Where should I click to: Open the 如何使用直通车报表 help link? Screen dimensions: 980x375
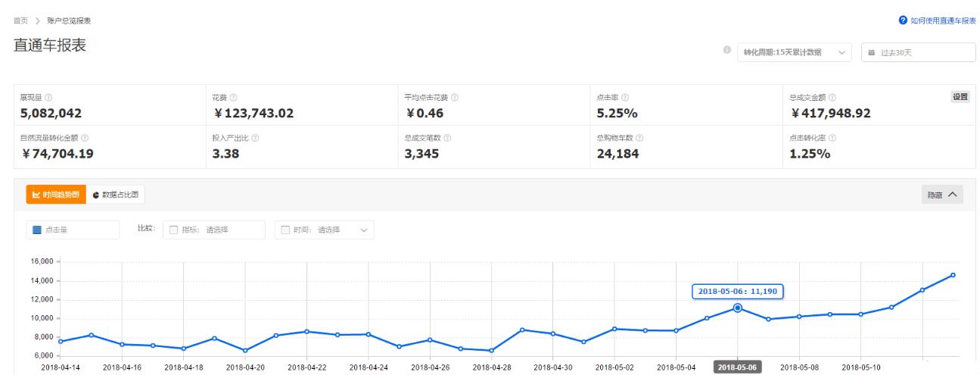(937, 20)
